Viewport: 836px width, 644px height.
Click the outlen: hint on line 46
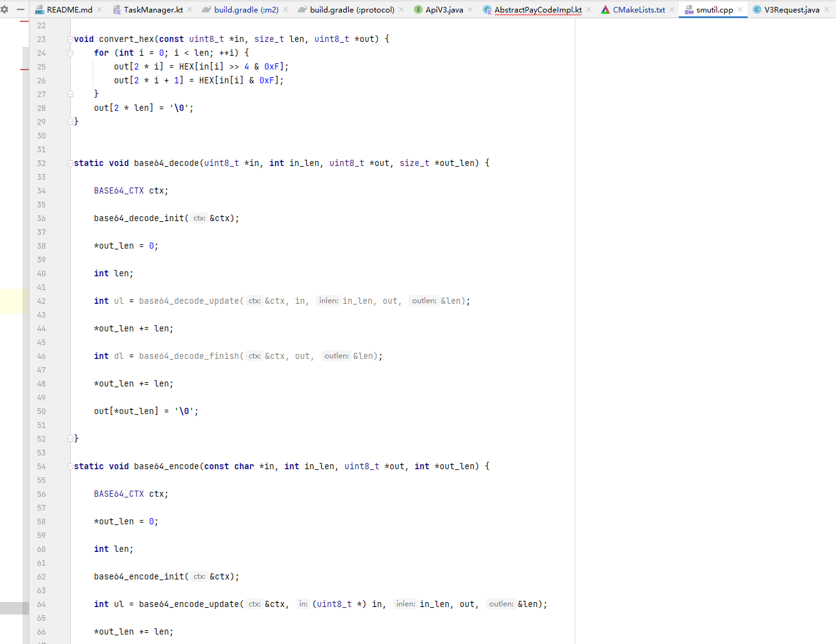tap(336, 356)
